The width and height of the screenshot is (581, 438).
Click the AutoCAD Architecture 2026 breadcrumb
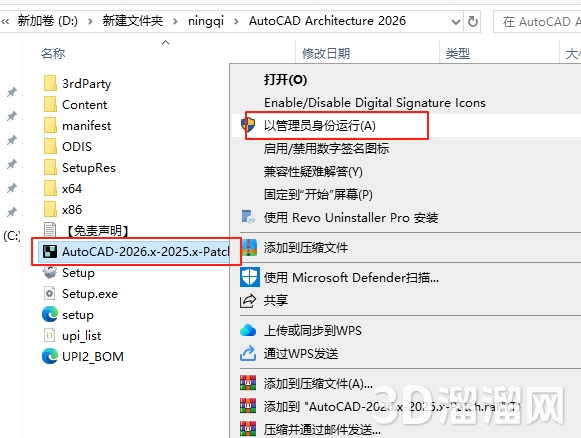click(x=328, y=21)
